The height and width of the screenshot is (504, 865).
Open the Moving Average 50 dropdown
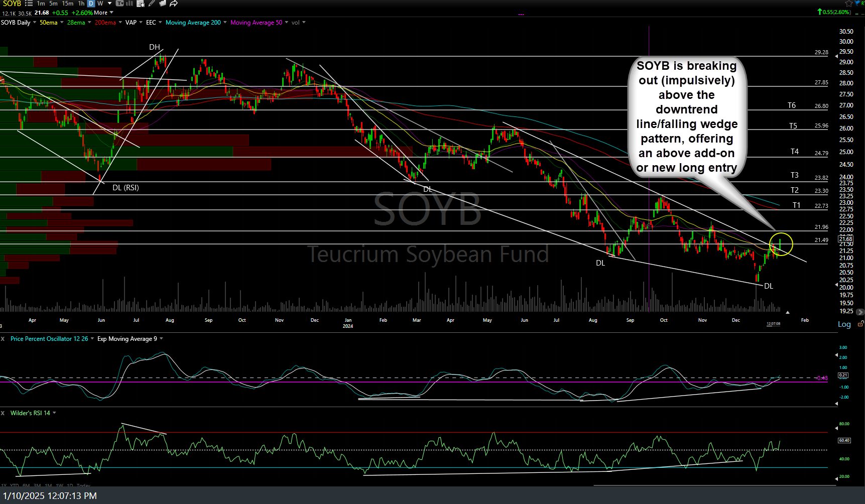[287, 22]
